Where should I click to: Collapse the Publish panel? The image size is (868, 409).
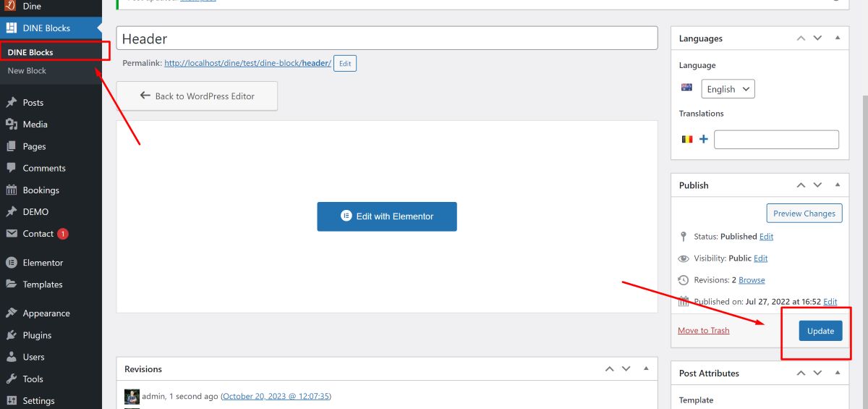tap(838, 185)
